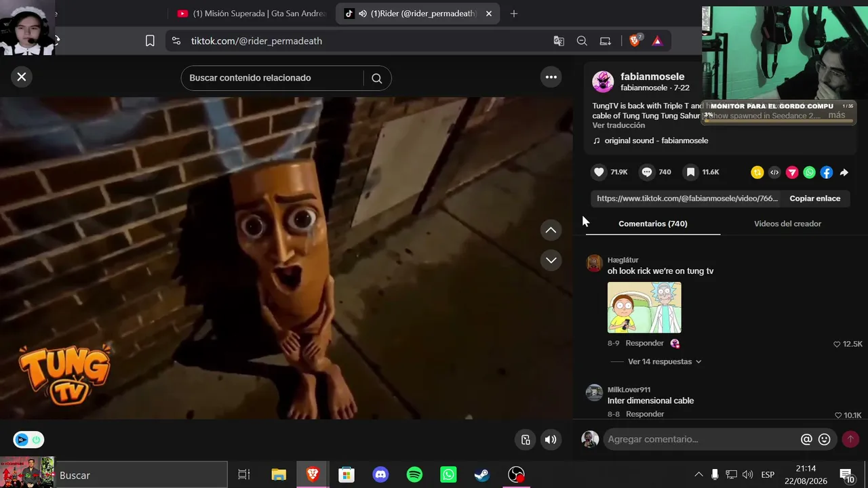Toggle the blue pill switch below the video
Image resolution: width=868 pixels, height=488 pixels.
coord(28,440)
